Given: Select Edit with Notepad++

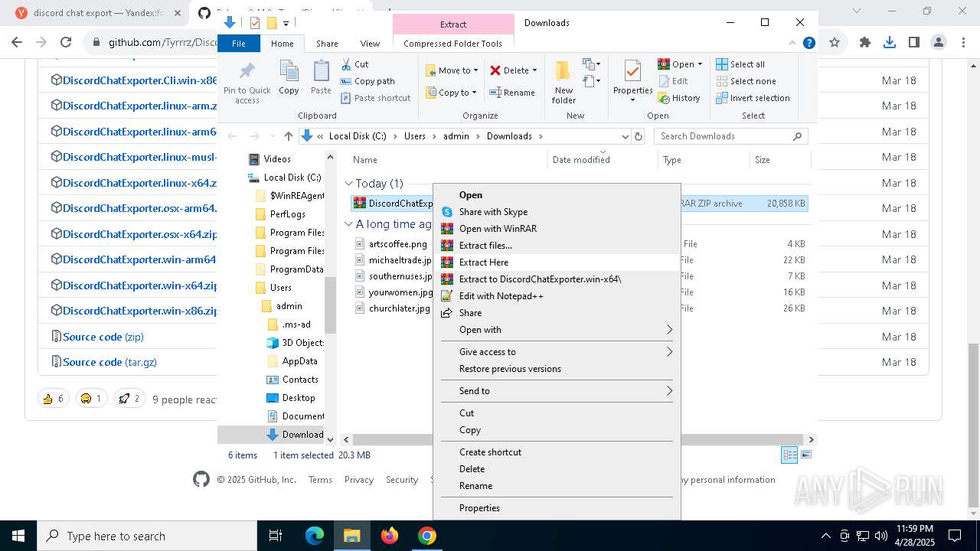Looking at the screenshot, I should [x=557, y=296].
